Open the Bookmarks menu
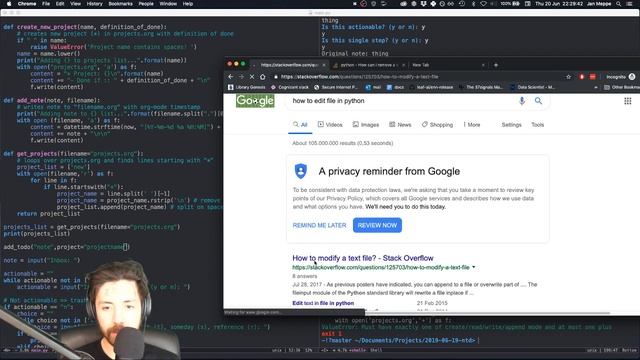This screenshot has width=640, height=360. [120, 4]
